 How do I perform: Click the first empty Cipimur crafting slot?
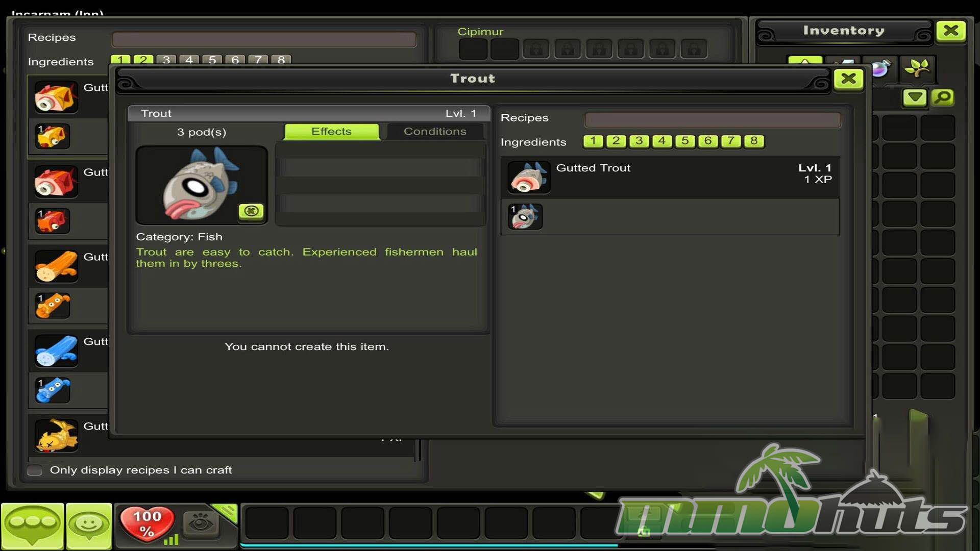473,49
